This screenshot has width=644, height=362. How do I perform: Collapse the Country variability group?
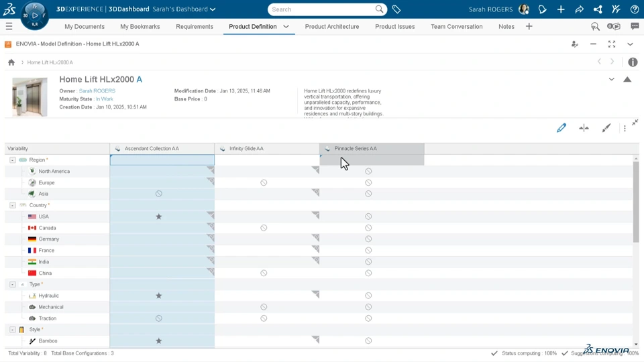13,205
